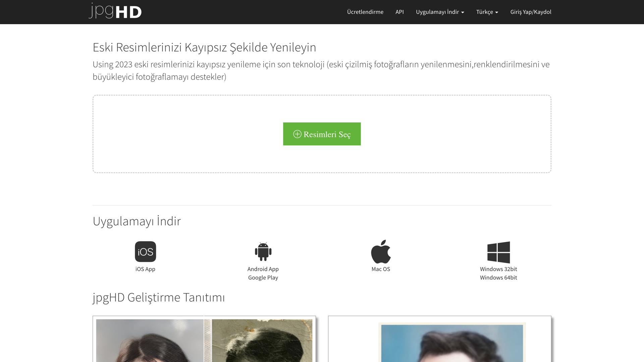
Task: Open the API menu item
Action: (399, 12)
